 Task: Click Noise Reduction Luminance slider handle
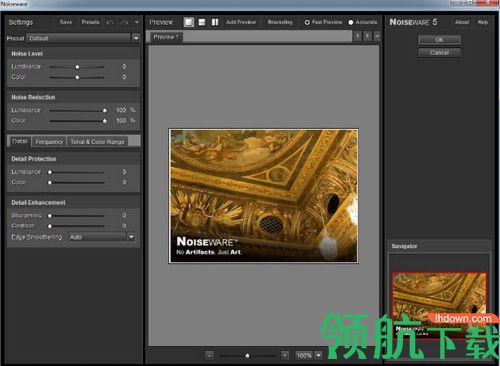pos(105,110)
